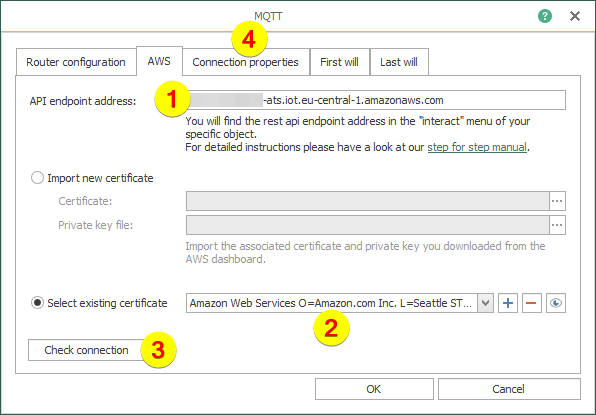Open the Connection properties tab
The height and width of the screenshot is (415, 596).
(x=246, y=62)
